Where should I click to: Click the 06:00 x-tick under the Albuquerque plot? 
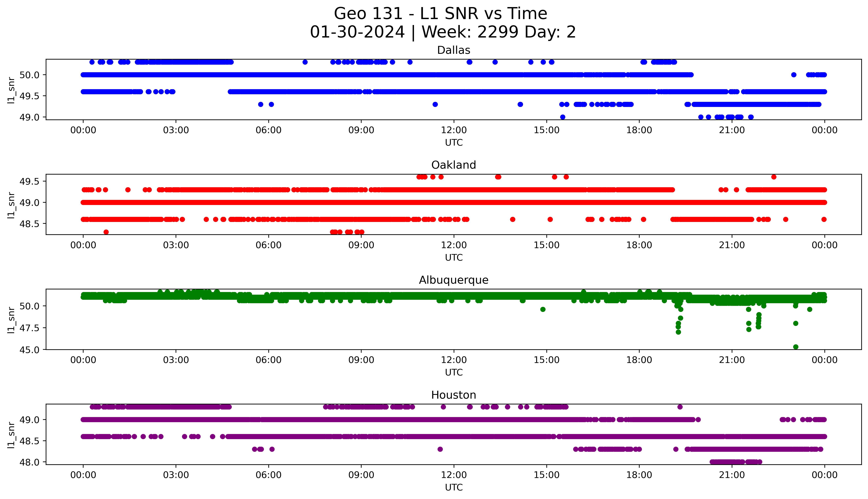[x=269, y=360]
